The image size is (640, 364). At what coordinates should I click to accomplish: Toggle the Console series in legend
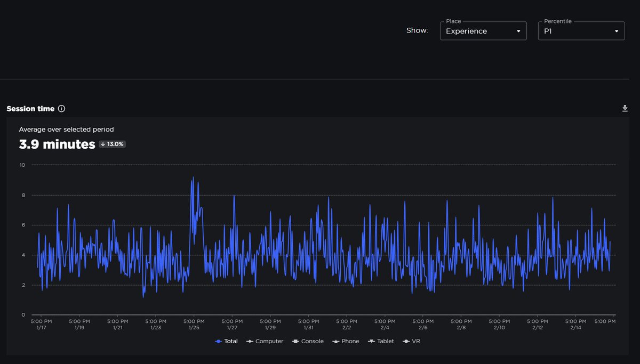point(308,341)
